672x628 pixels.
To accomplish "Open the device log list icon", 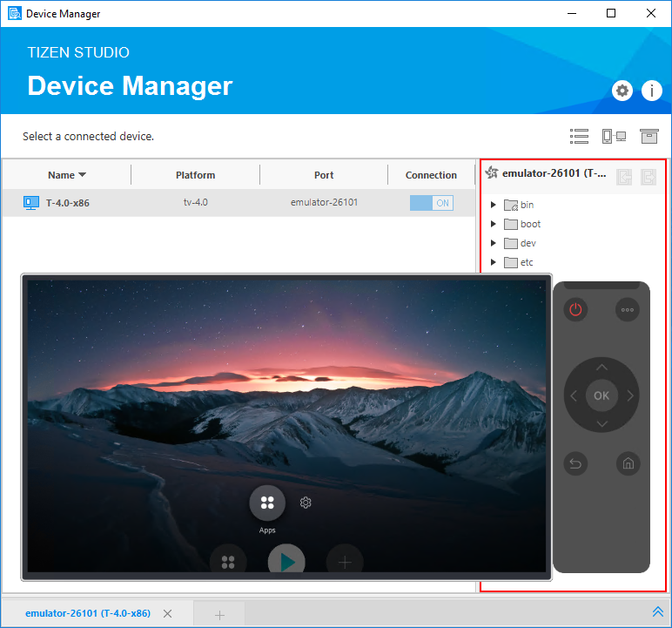I will tap(579, 136).
